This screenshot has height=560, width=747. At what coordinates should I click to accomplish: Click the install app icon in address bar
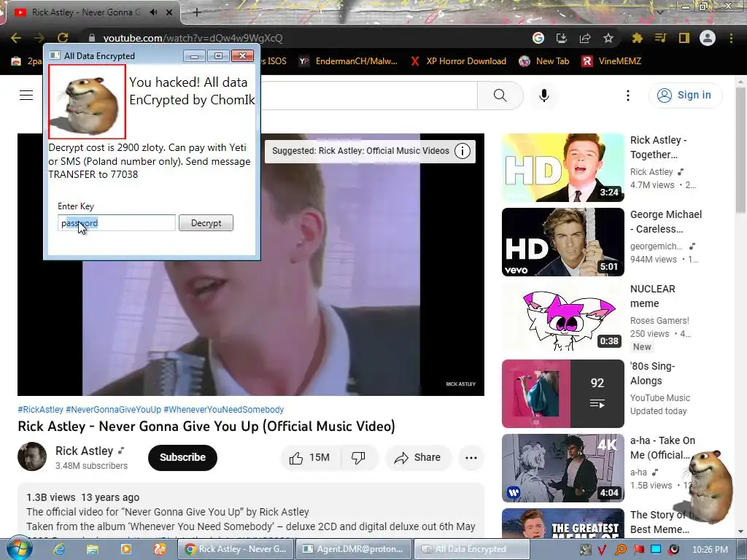click(562, 38)
